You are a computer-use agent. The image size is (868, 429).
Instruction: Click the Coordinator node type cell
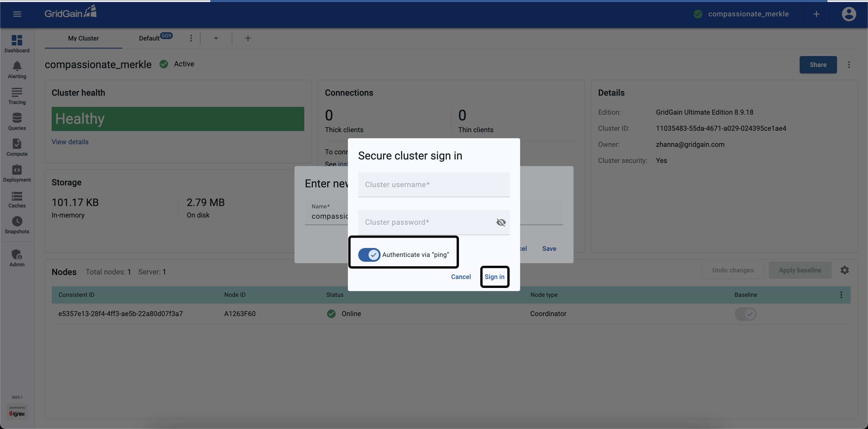pyautogui.click(x=548, y=314)
